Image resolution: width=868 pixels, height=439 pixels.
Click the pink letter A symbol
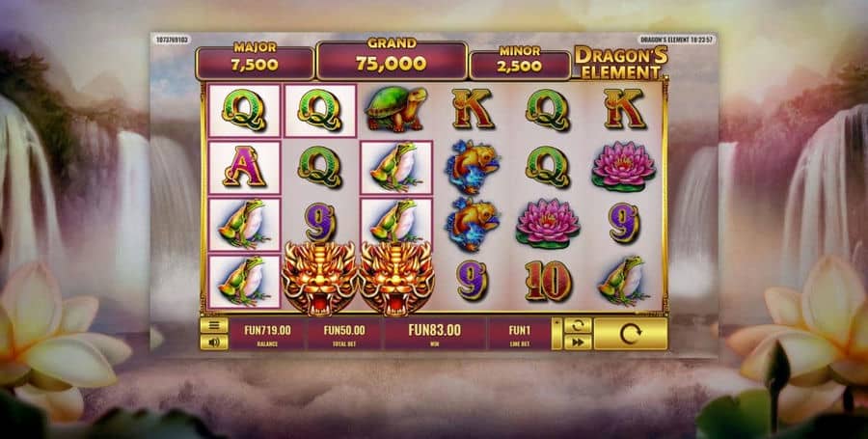[244, 168]
